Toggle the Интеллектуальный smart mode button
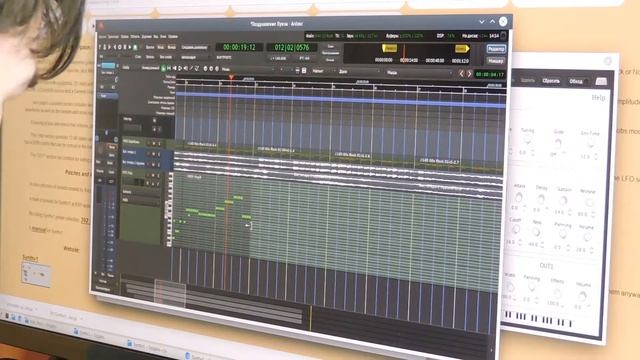The width and height of the screenshot is (640, 360). 150,68
